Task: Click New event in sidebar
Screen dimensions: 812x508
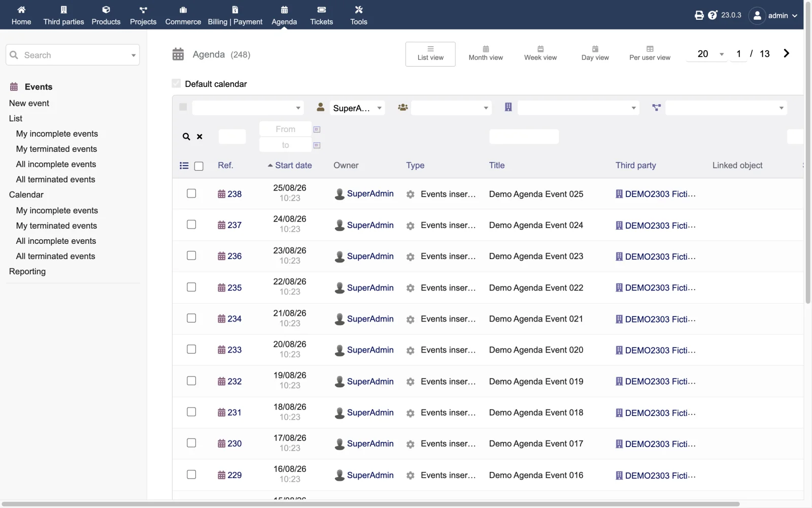Action: point(29,103)
